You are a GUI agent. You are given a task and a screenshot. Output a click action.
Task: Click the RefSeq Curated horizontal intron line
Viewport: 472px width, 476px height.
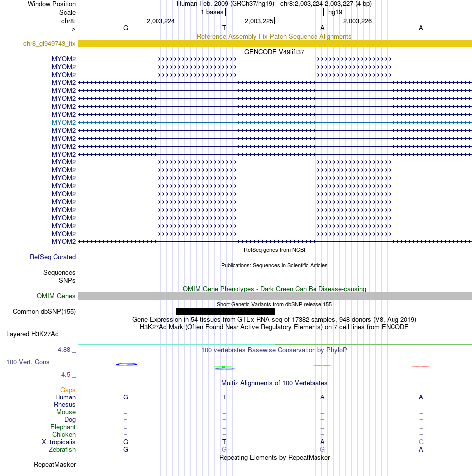(x=274, y=257)
